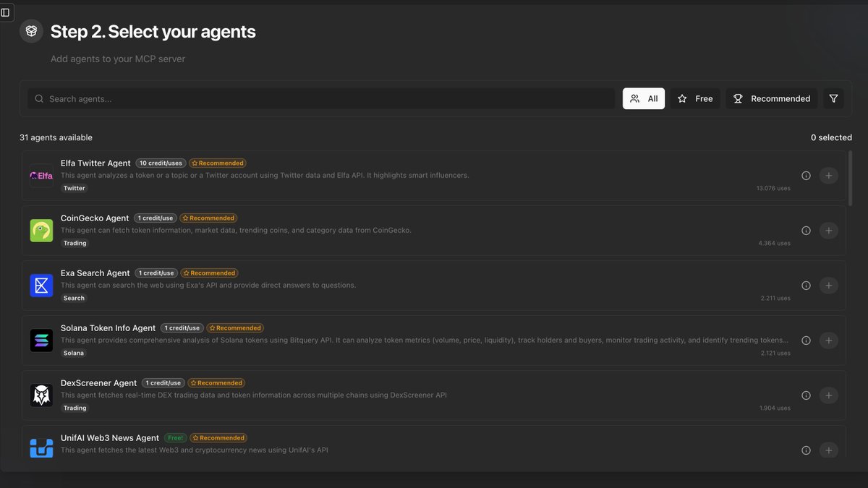Image resolution: width=868 pixels, height=488 pixels.
Task: Click the Twitter tag on Elfa agent
Action: [x=75, y=188]
